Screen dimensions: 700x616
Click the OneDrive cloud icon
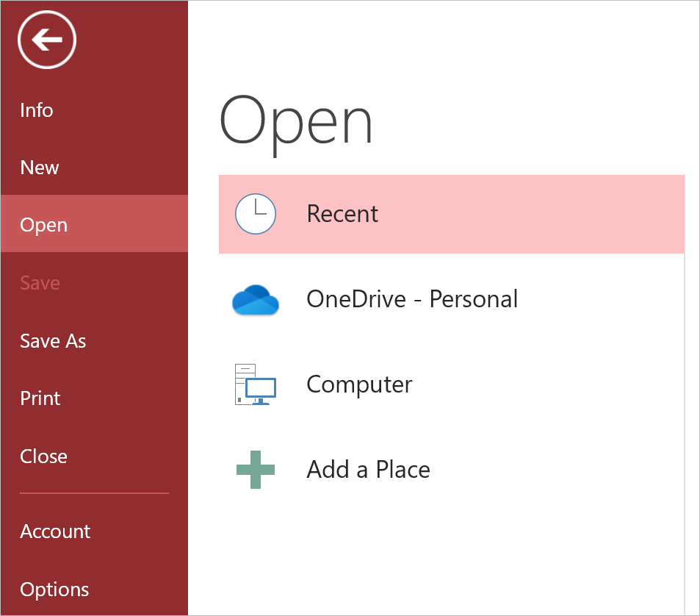pyautogui.click(x=256, y=300)
